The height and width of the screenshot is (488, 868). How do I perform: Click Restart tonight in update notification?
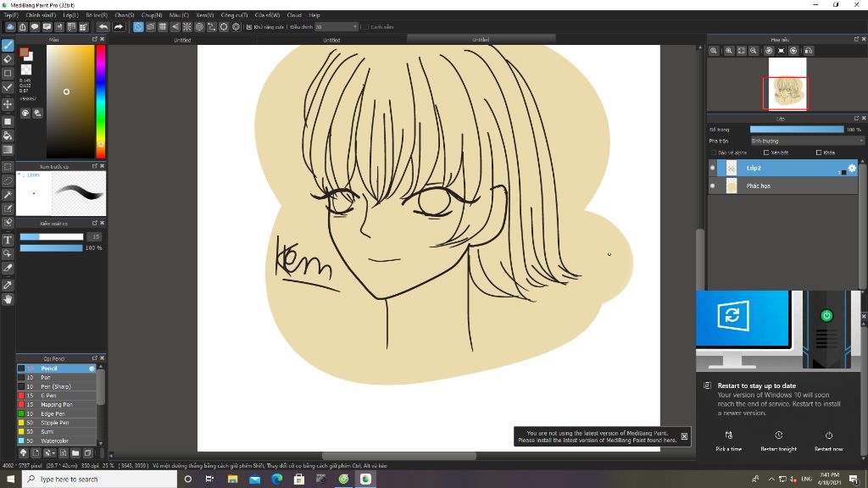pyautogui.click(x=778, y=441)
